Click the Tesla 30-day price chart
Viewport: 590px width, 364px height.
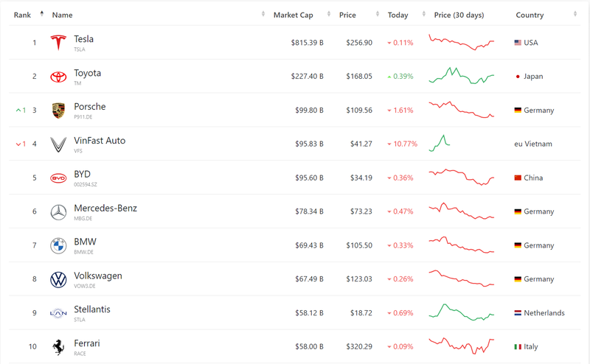(x=462, y=42)
